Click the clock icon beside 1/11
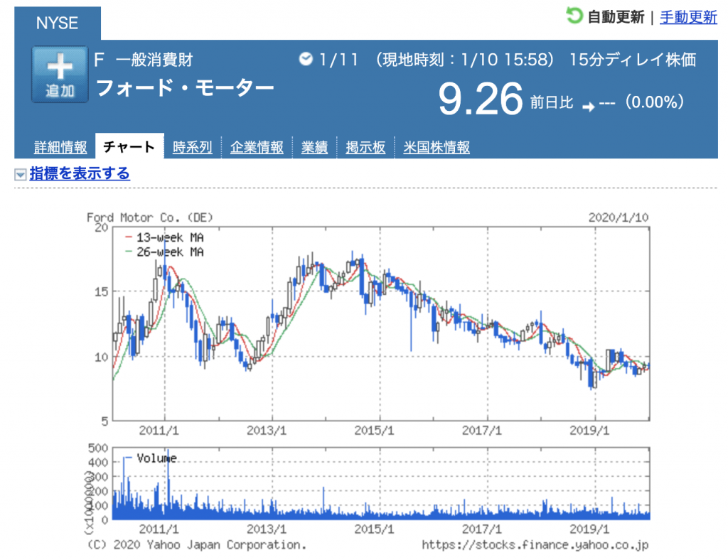The height and width of the screenshot is (560, 728). click(306, 59)
